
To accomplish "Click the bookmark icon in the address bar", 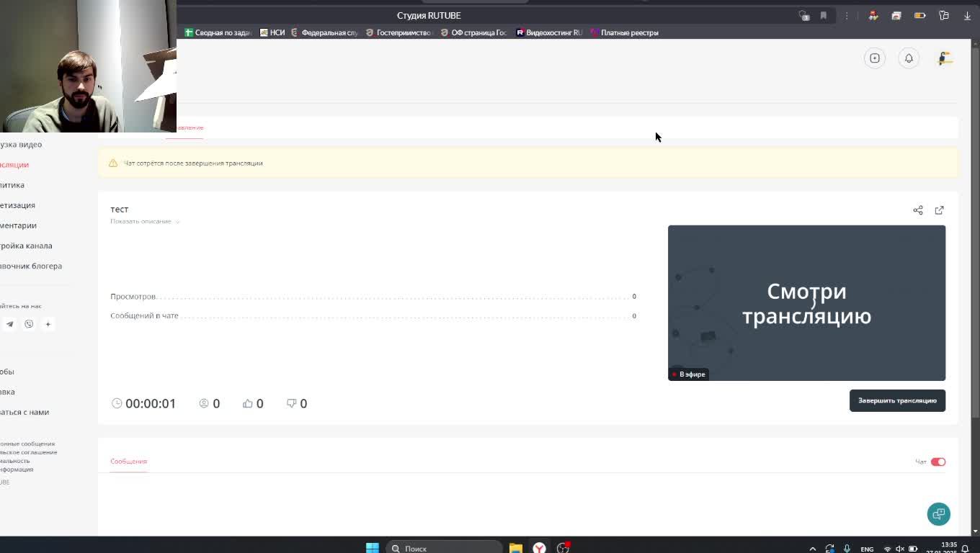I will [823, 15].
